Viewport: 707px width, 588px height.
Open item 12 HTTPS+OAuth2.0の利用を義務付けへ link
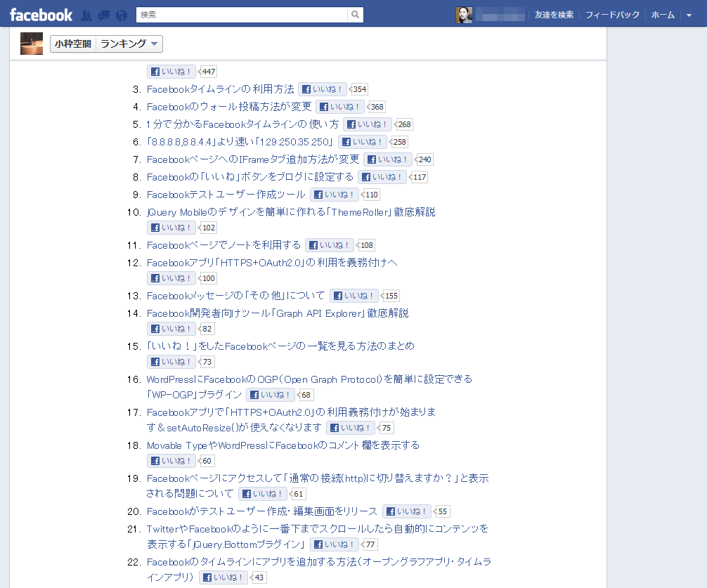click(273, 263)
